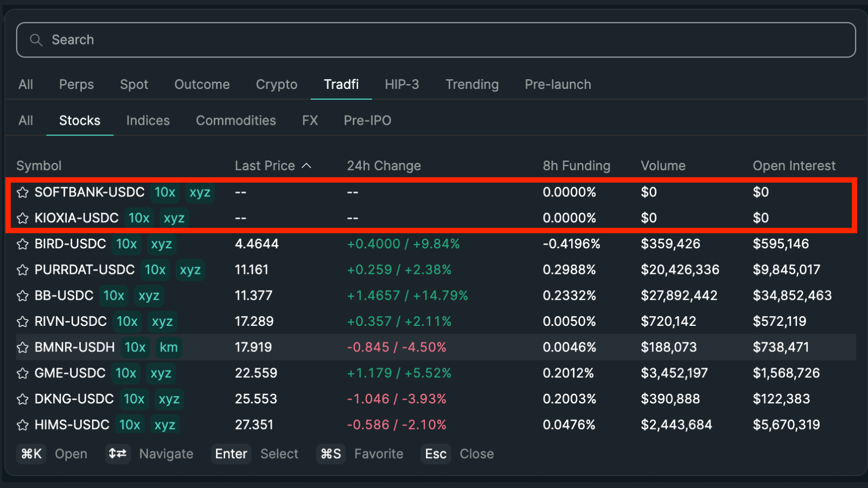Go to the HIP-3 tab
Viewport: 868px width, 488px height.
(x=402, y=85)
